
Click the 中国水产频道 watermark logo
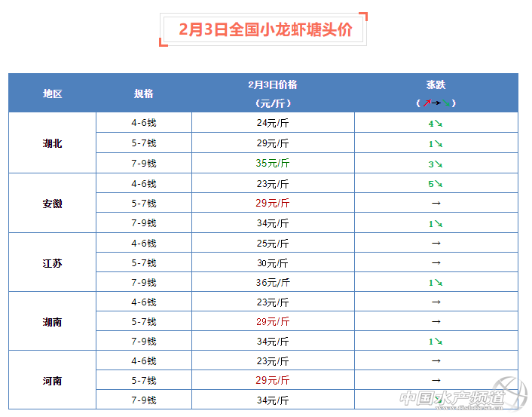point(458,397)
